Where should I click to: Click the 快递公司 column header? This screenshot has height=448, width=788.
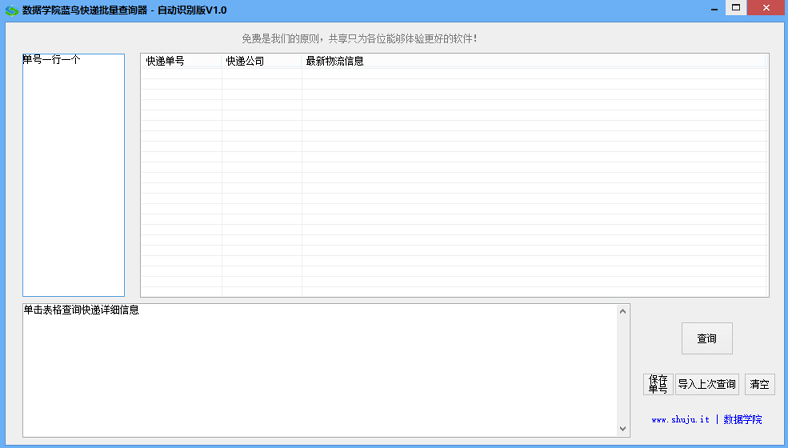(x=261, y=61)
